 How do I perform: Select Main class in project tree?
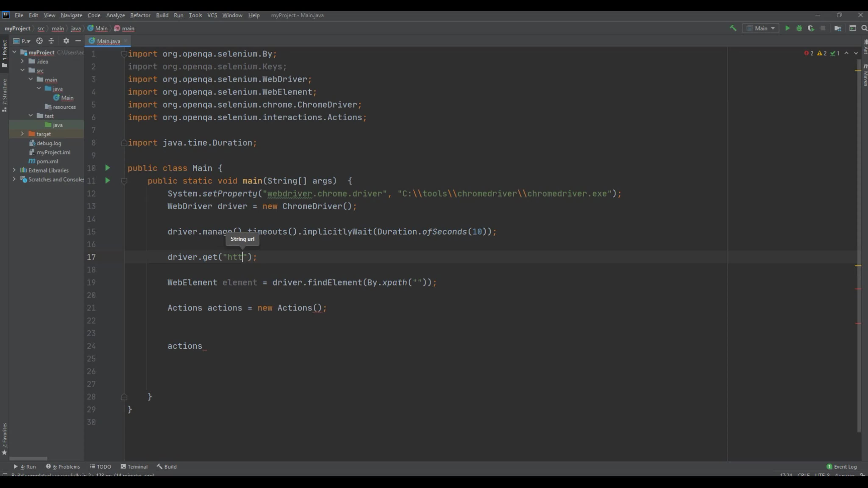coord(67,98)
